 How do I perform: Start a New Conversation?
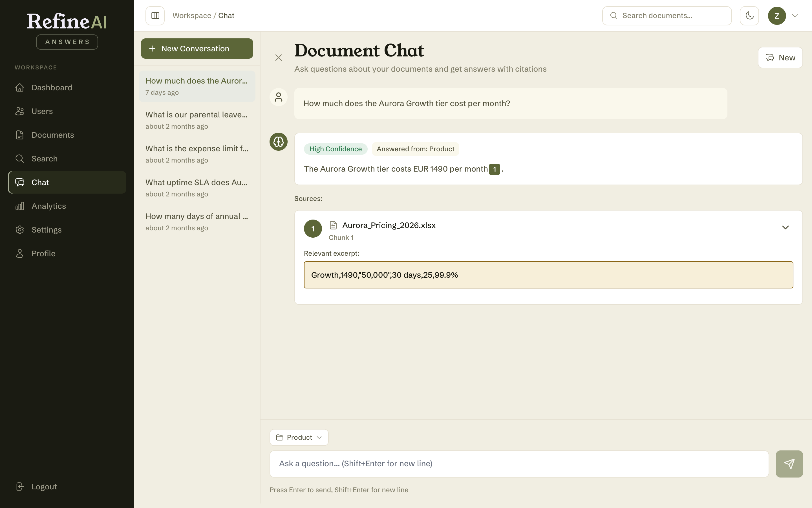197,48
